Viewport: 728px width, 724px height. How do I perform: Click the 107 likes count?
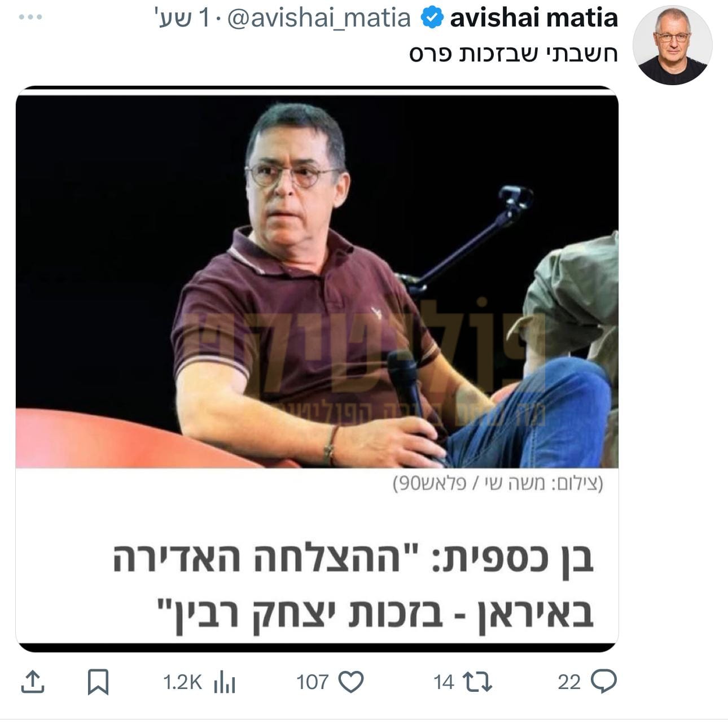click(313, 682)
